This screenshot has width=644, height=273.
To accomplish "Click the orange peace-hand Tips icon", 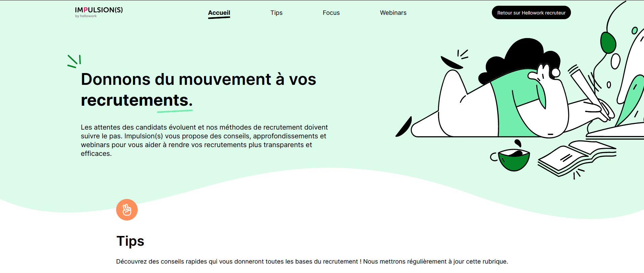I will point(127,210).
